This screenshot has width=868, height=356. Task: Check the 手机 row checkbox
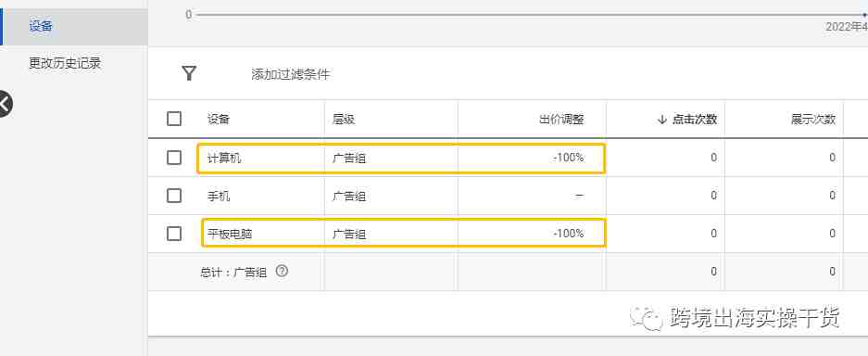pos(174,196)
